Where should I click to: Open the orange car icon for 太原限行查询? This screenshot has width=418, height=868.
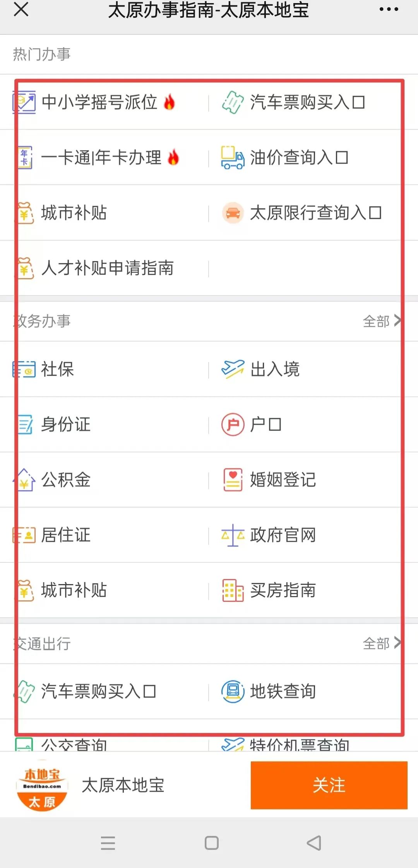(233, 213)
